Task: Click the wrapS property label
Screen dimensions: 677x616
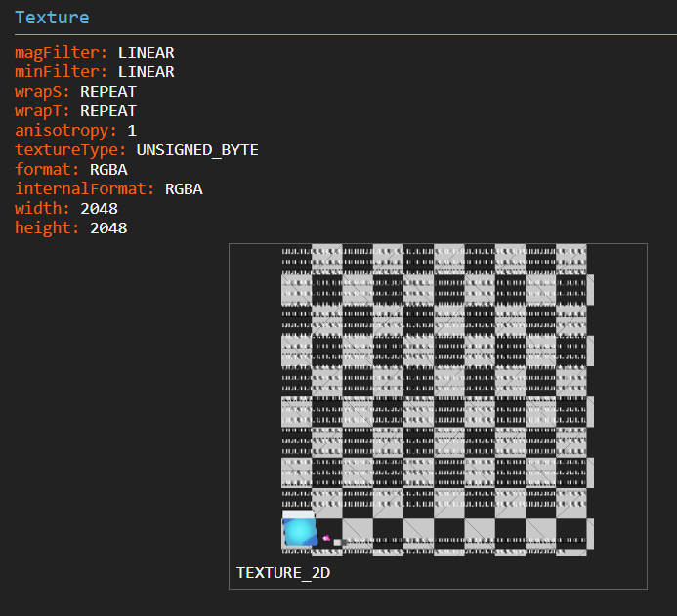Action: [x=42, y=92]
